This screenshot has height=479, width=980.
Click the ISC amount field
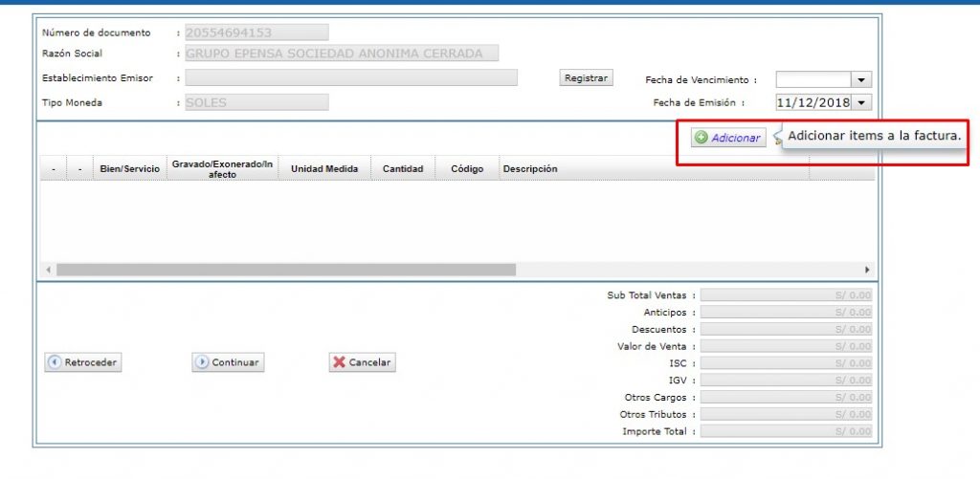786,363
